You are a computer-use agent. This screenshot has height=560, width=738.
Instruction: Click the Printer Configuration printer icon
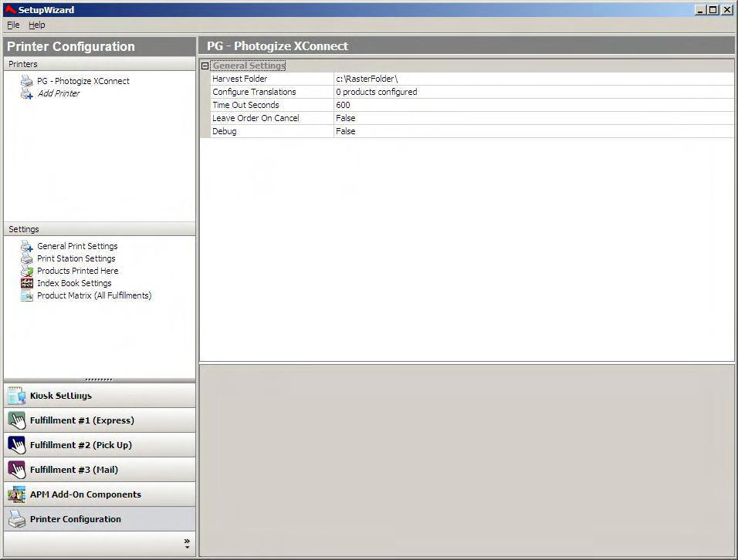coord(16,519)
